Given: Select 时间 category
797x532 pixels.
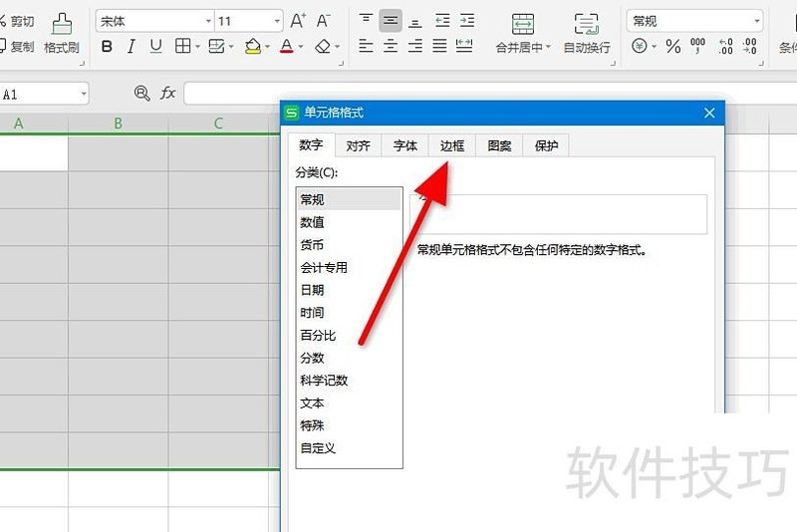Looking at the screenshot, I should 350,313.
